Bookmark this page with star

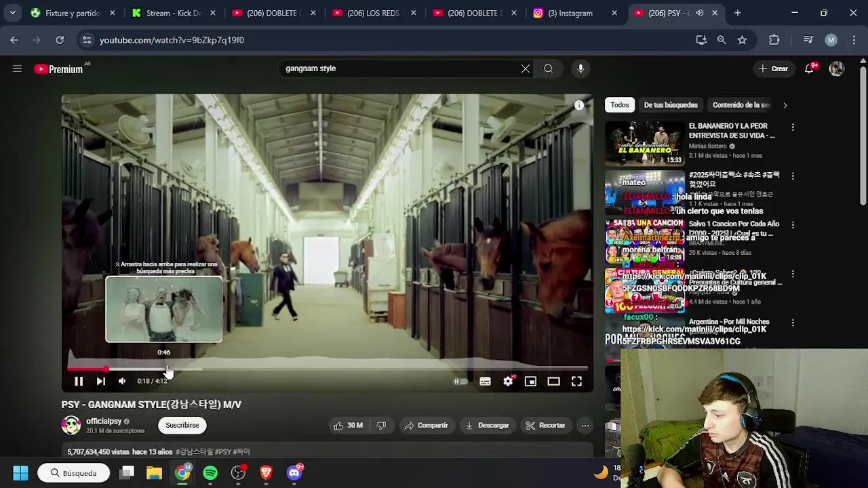point(742,40)
